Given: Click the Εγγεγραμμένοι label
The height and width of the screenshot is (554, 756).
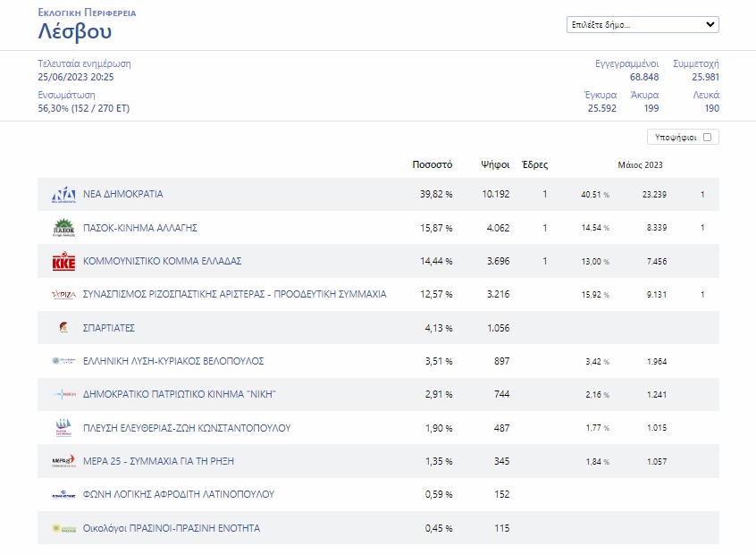Looking at the screenshot, I should 626,63.
